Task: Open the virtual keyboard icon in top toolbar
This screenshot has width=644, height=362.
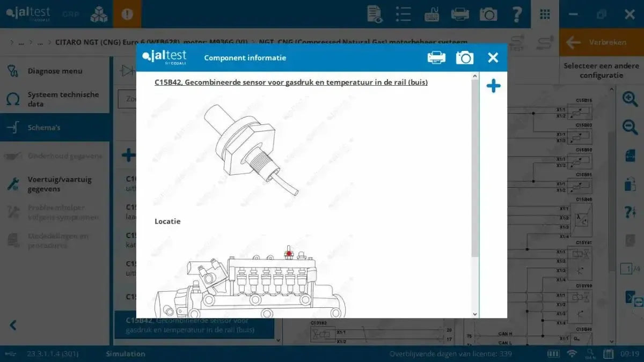Action: [431, 14]
